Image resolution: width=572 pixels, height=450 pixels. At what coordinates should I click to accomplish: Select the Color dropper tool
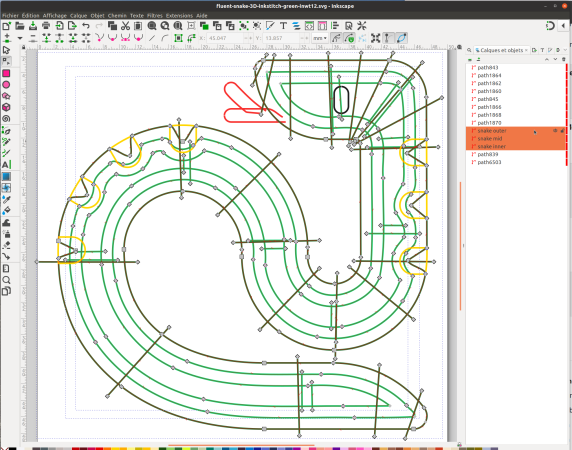(x=6, y=199)
